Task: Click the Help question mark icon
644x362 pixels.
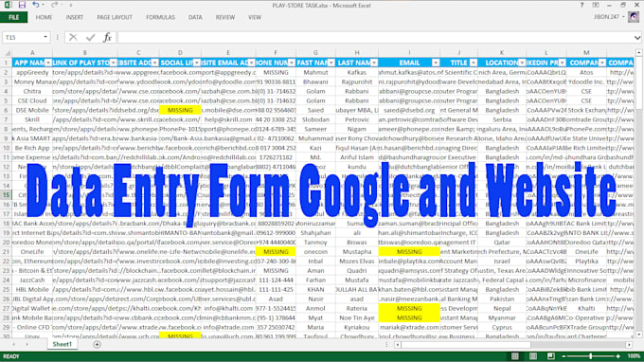Action: click(581, 5)
